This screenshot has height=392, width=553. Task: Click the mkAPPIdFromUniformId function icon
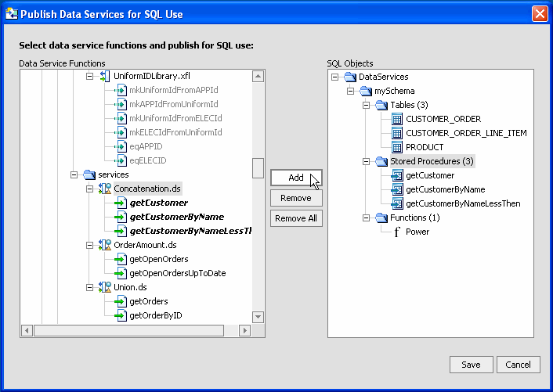(x=121, y=104)
